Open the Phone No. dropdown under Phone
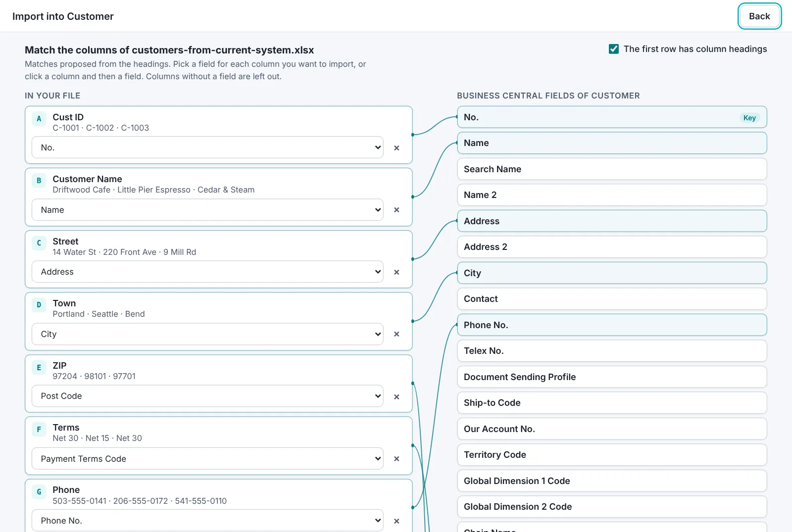This screenshot has width=792, height=532. tap(207, 521)
